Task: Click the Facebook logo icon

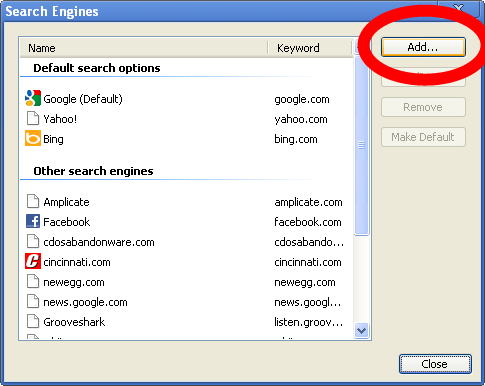Action: [x=33, y=221]
